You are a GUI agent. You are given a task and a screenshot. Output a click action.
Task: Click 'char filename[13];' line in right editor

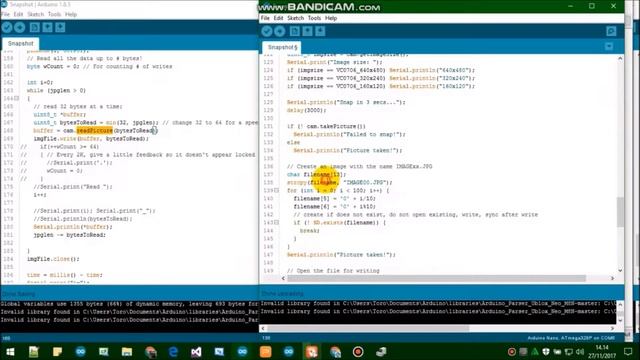pos(316,174)
